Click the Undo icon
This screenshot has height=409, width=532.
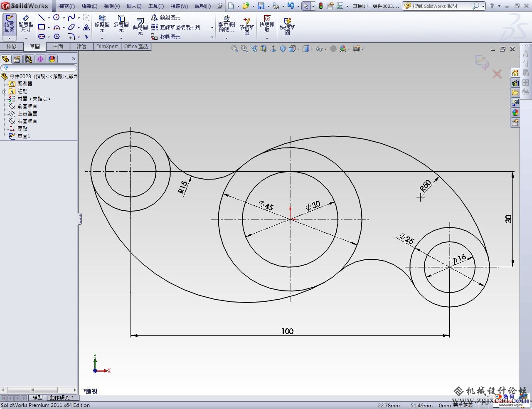(x=291, y=6)
